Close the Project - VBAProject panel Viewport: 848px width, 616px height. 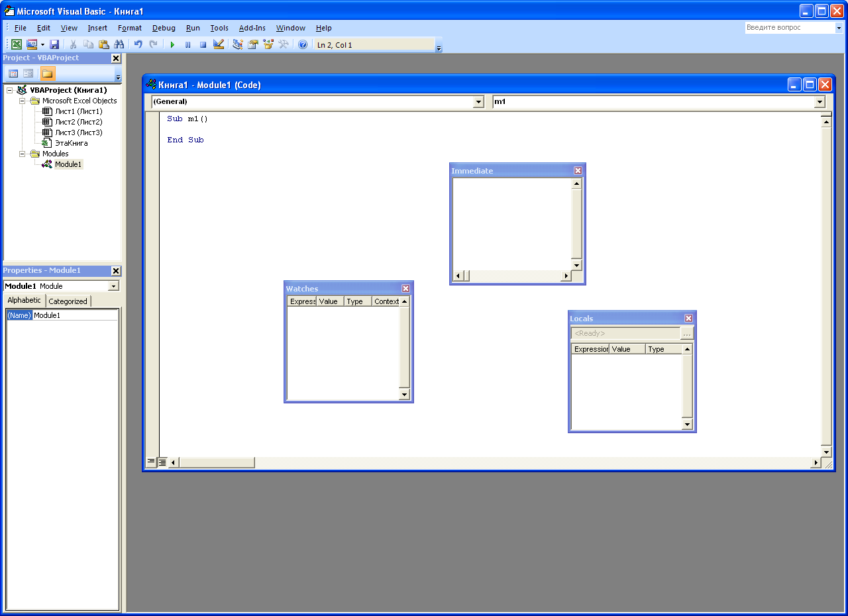(x=116, y=58)
